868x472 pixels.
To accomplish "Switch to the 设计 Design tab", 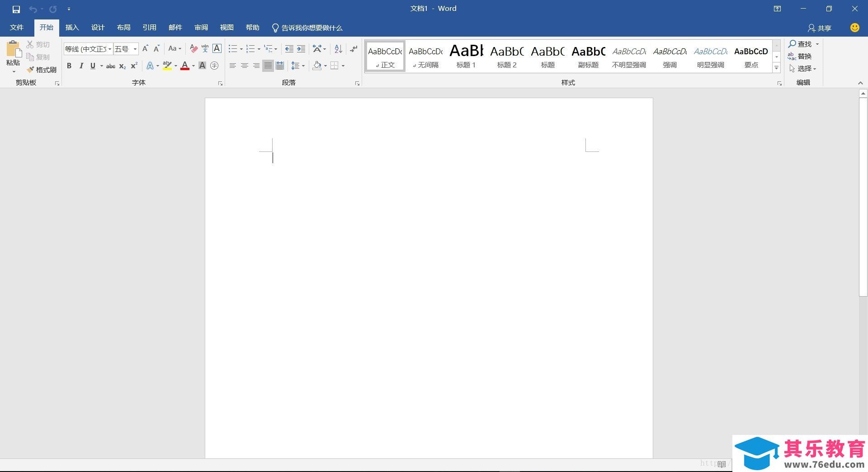I will 98,28.
